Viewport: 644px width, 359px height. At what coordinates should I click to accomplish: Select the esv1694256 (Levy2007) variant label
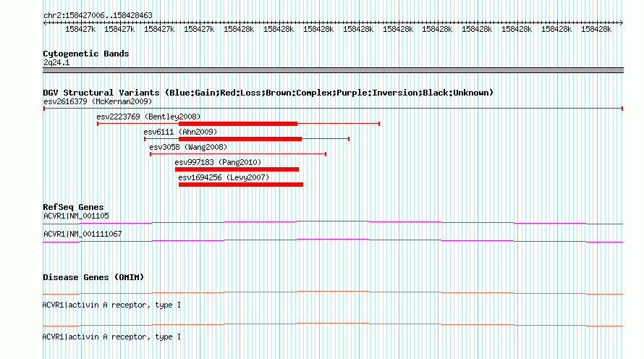[x=224, y=177]
